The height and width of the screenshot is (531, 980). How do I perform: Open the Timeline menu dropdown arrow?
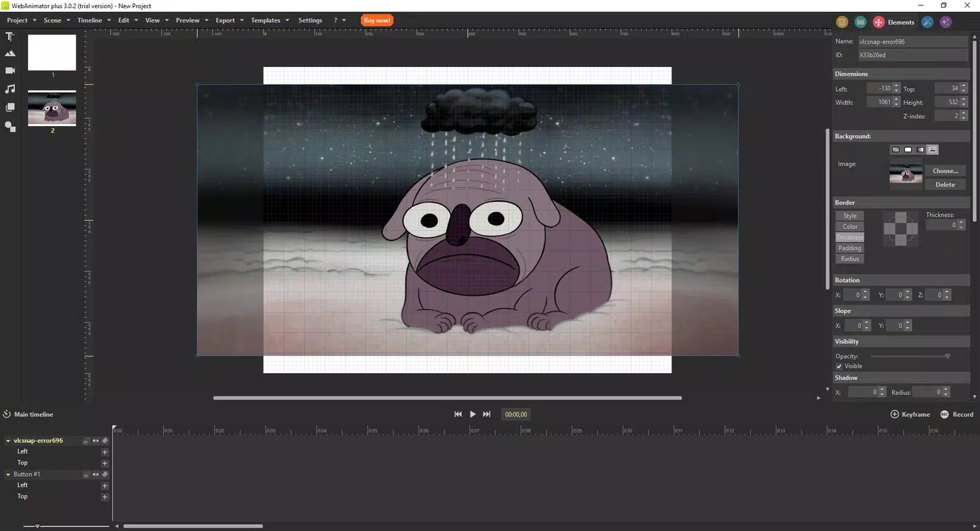coord(108,21)
